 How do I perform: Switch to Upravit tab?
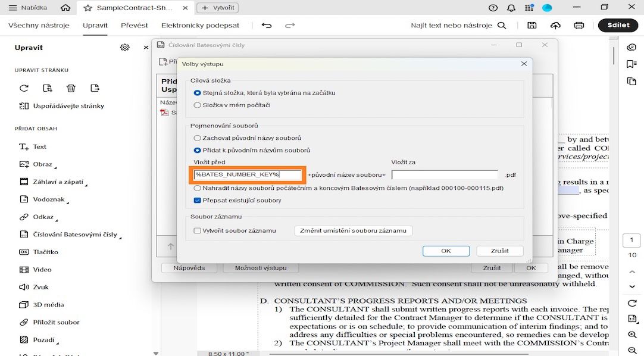(95, 26)
